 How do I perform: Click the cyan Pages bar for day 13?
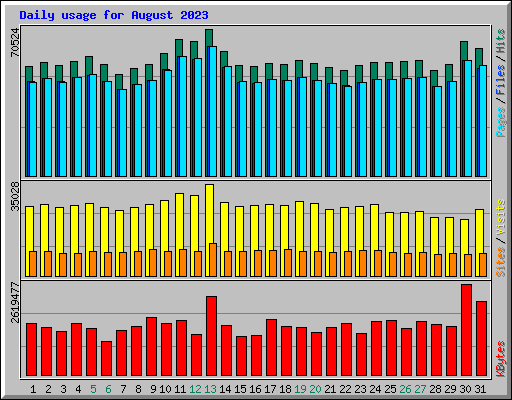(212, 111)
